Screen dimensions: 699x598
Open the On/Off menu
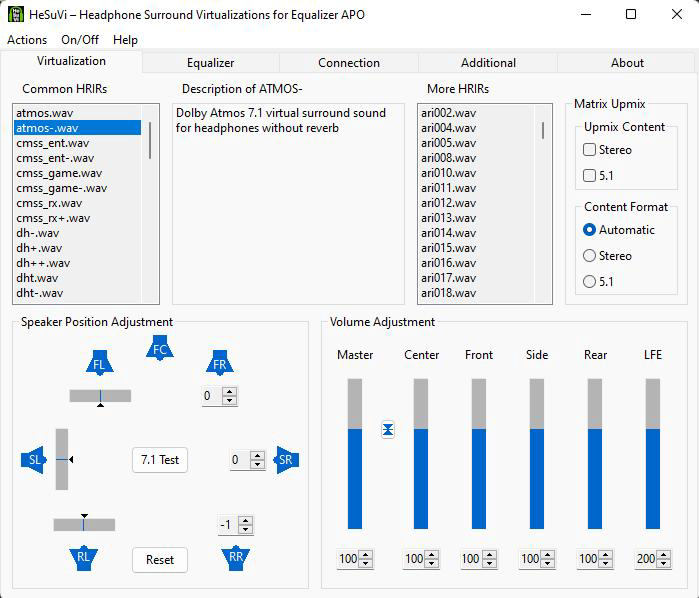pyautogui.click(x=80, y=40)
